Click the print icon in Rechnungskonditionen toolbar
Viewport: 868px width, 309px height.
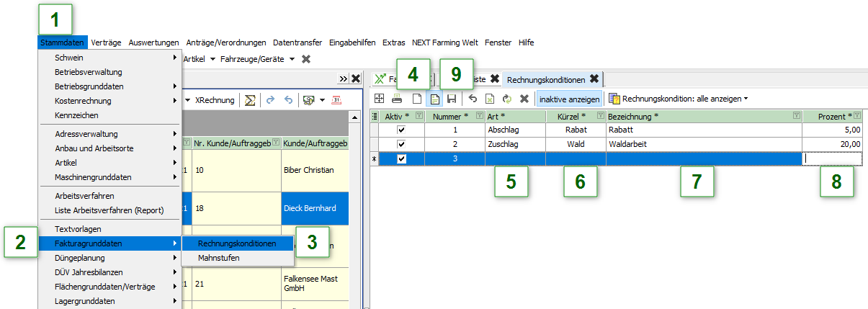click(x=397, y=99)
